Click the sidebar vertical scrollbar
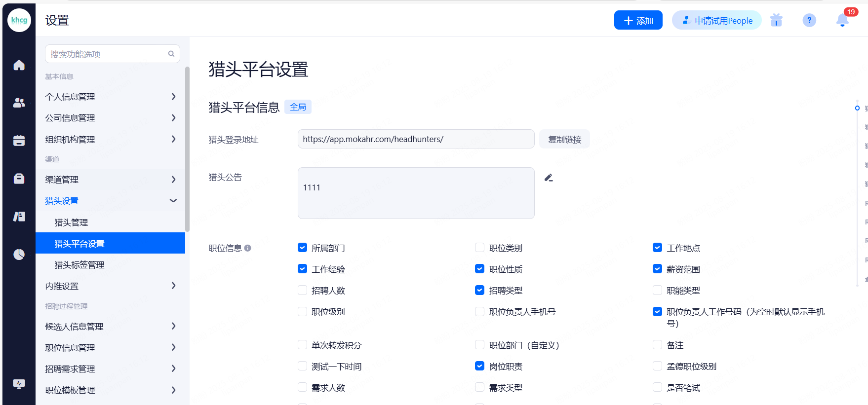868x405 pixels. click(x=187, y=148)
